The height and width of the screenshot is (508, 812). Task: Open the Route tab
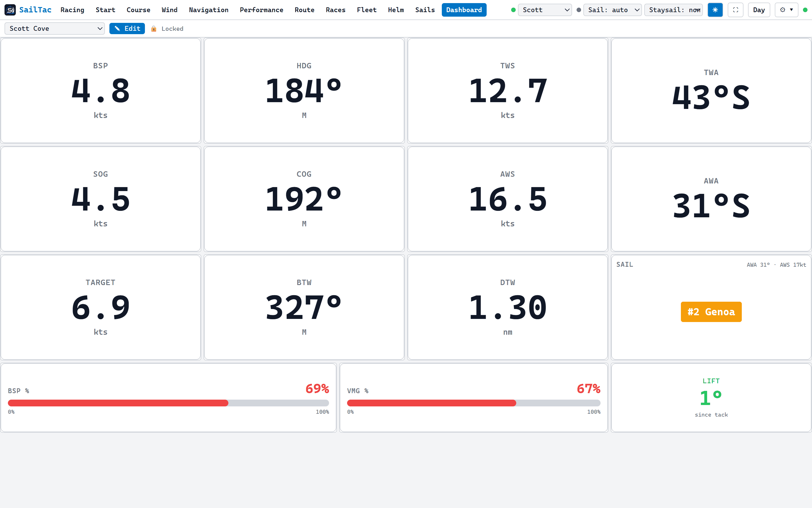[x=304, y=10]
